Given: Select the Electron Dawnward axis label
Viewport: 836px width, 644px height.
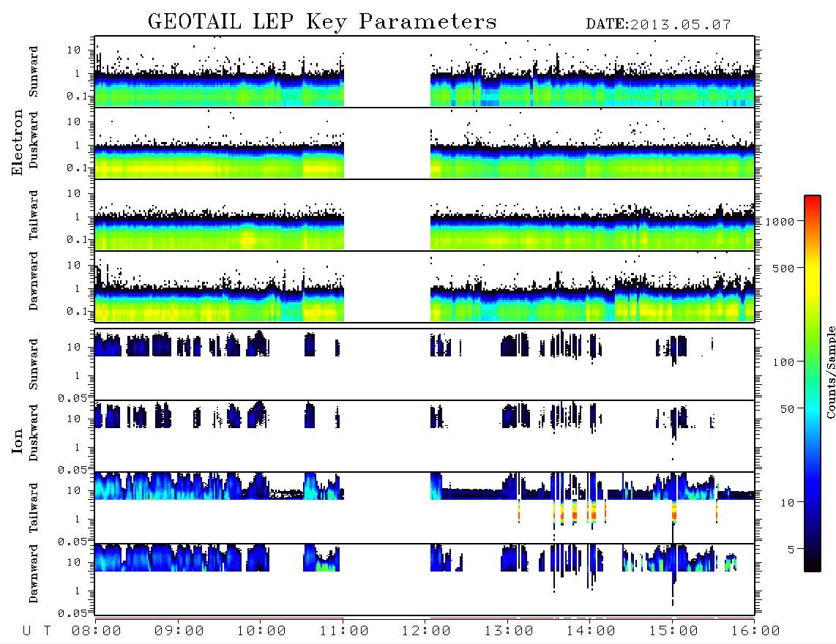Looking at the screenshot, I should [x=34, y=282].
